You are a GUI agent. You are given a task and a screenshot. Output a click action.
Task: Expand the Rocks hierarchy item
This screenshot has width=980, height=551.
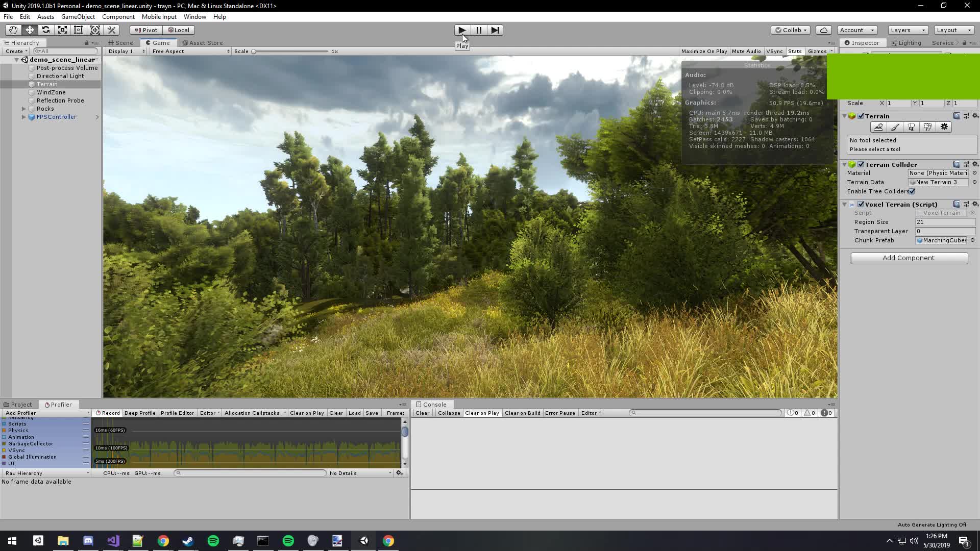tap(23, 109)
